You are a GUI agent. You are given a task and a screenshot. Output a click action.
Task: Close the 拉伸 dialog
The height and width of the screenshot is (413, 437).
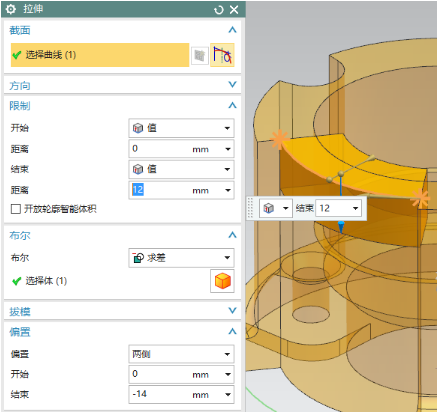(234, 10)
